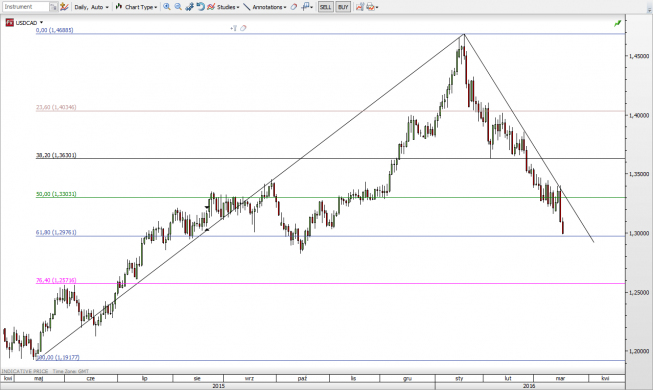The image size is (653, 390).
Task: Open the instrument list picker icon
Action: tap(54, 7)
